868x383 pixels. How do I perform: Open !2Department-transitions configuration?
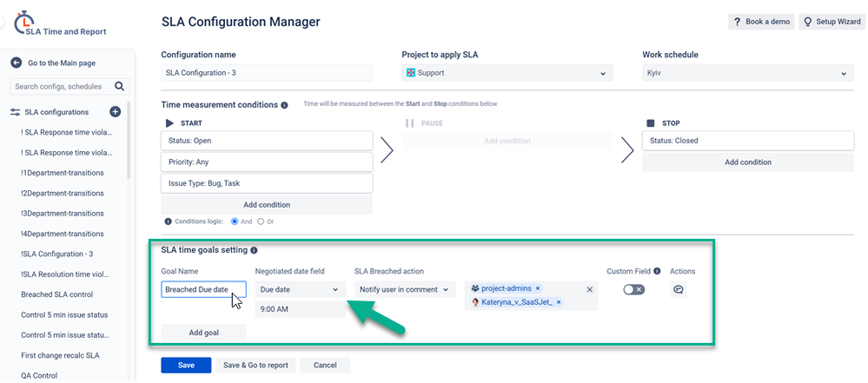coord(62,193)
